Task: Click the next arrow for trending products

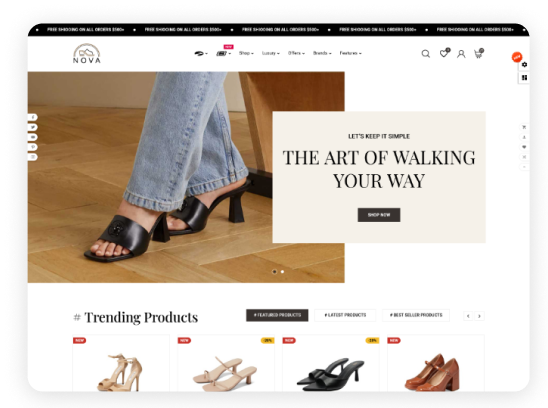Action: (480, 316)
